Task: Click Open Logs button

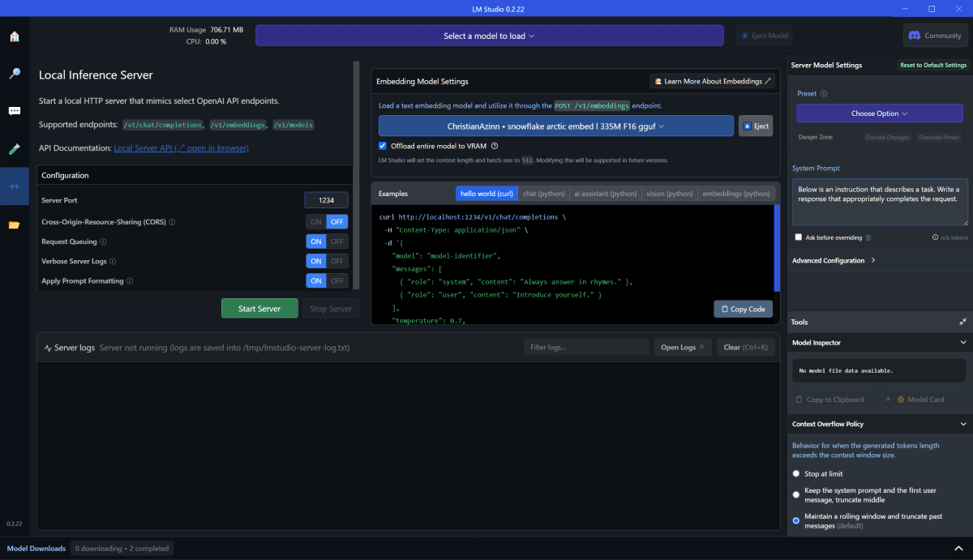Action: (x=684, y=348)
